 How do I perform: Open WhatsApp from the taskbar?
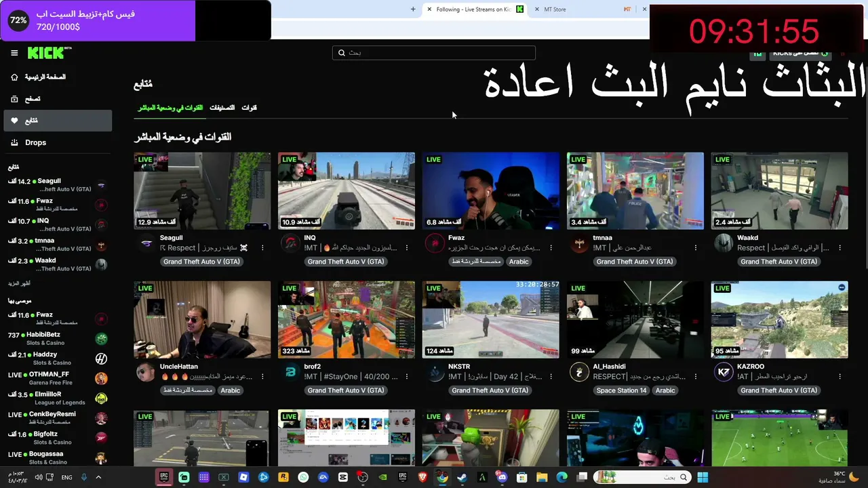pyautogui.click(x=303, y=477)
